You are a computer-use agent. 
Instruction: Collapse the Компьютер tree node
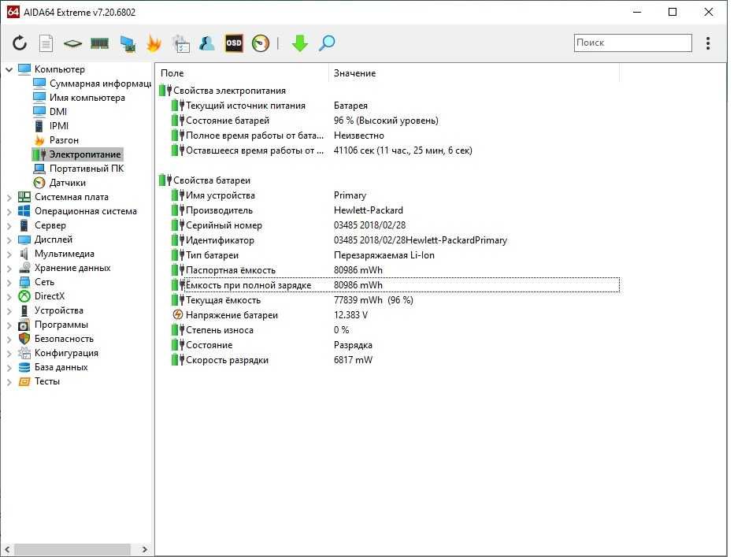pyautogui.click(x=9, y=69)
